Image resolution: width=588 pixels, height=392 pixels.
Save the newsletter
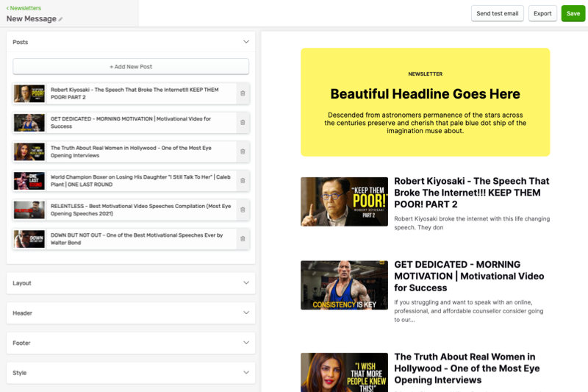pos(573,13)
